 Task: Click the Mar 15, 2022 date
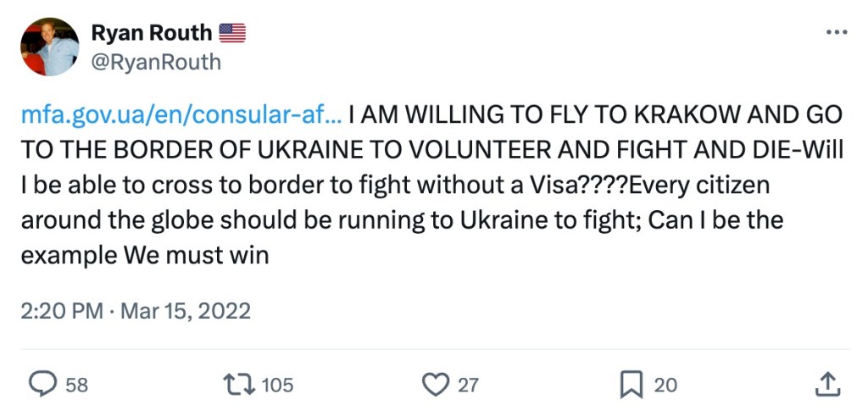[186, 311]
